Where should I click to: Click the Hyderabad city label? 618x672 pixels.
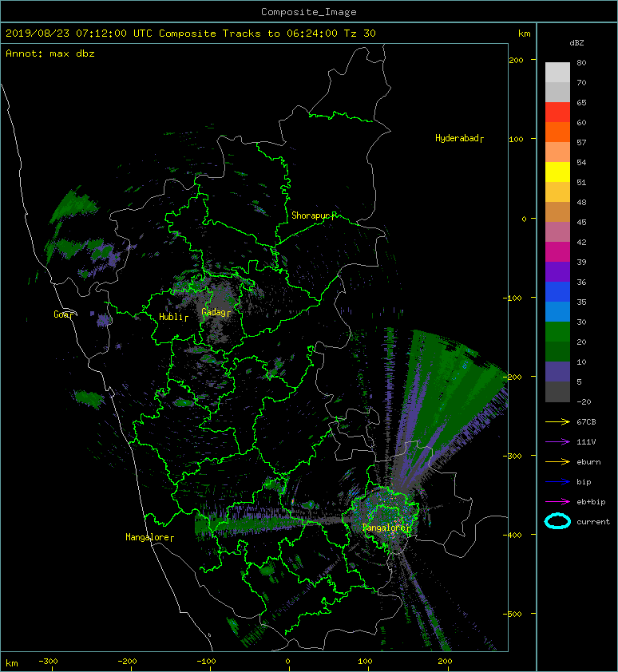[459, 138]
